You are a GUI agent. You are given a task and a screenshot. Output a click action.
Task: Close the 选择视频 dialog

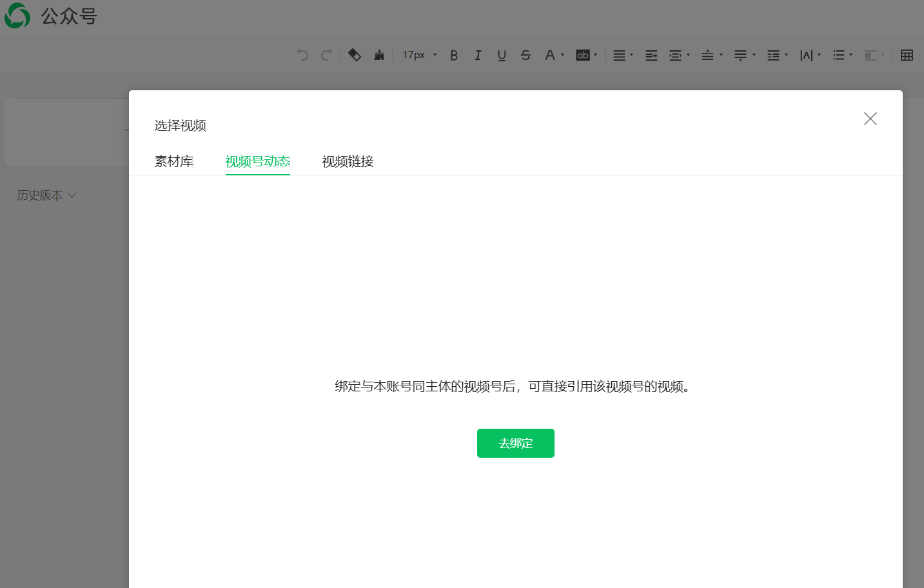click(x=870, y=119)
